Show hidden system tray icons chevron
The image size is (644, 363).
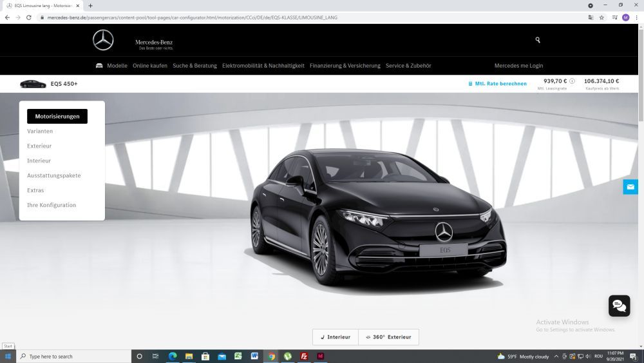click(556, 357)
